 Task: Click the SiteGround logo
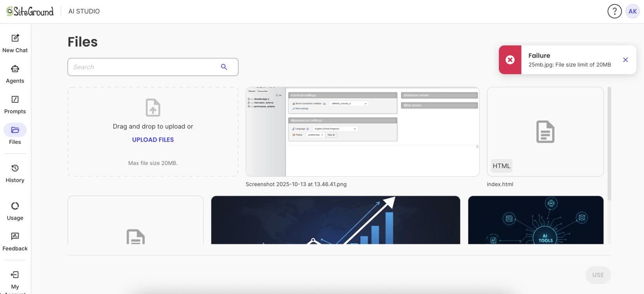click(x=30, y=11)
